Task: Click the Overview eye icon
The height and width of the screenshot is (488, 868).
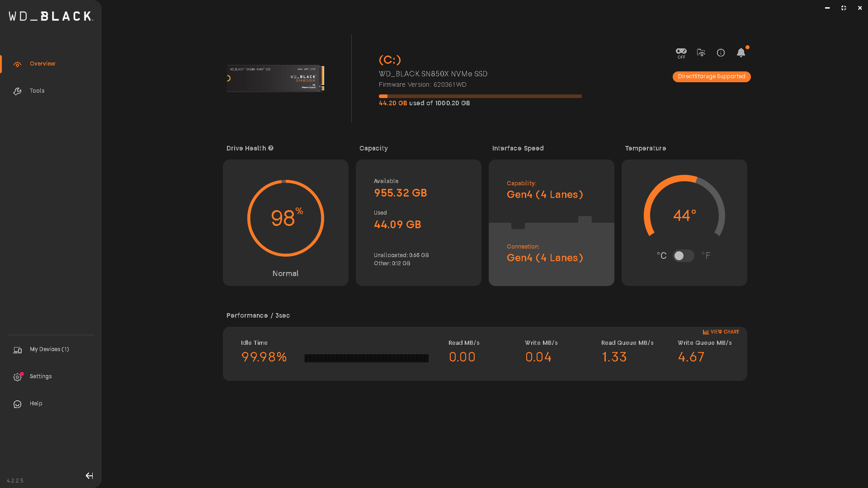Action: click(x=18, y=64)
